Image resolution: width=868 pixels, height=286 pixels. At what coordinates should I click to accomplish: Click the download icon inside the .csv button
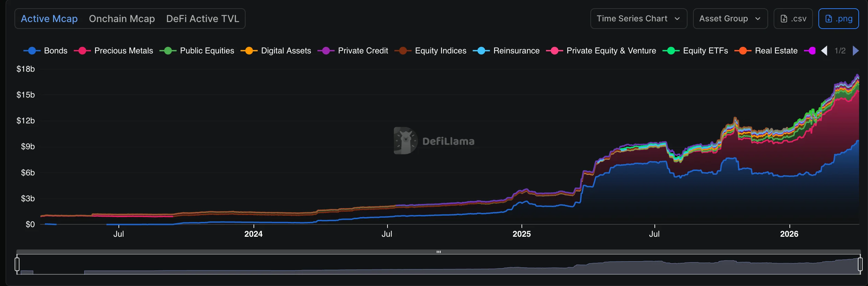(785, 19)
